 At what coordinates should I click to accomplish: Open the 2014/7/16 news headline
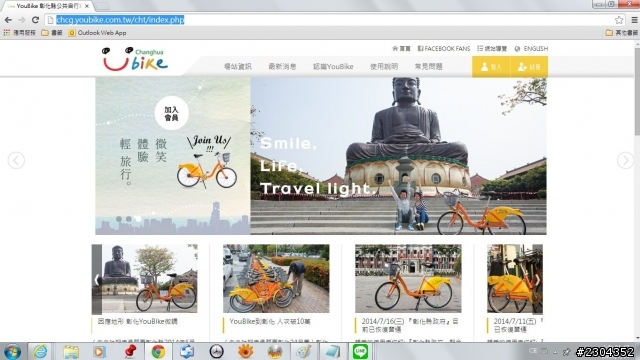410,325
